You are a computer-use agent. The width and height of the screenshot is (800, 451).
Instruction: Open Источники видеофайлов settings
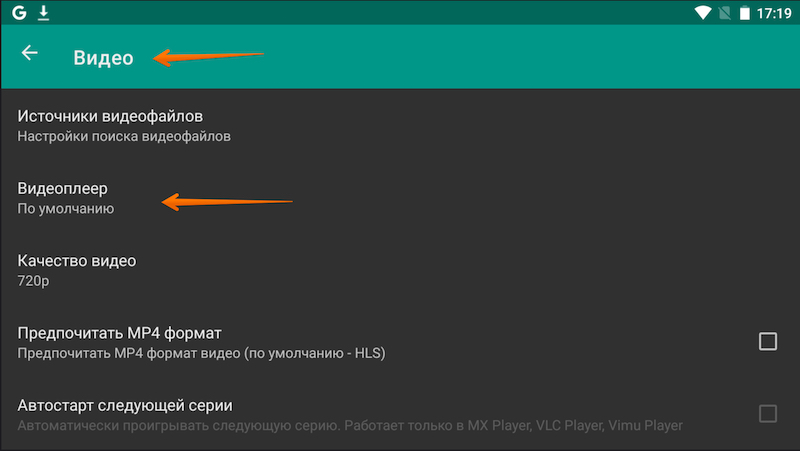tap(118, 116)
